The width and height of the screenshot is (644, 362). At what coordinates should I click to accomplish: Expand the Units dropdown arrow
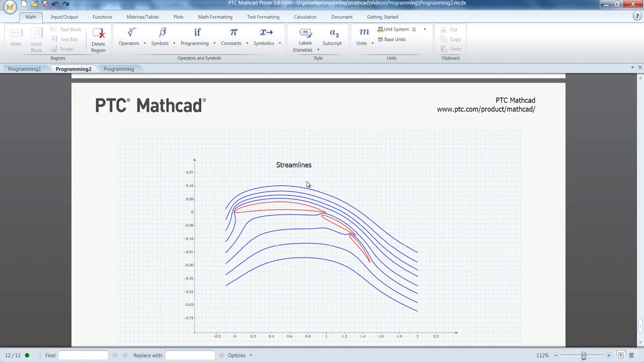click(372, 43)
